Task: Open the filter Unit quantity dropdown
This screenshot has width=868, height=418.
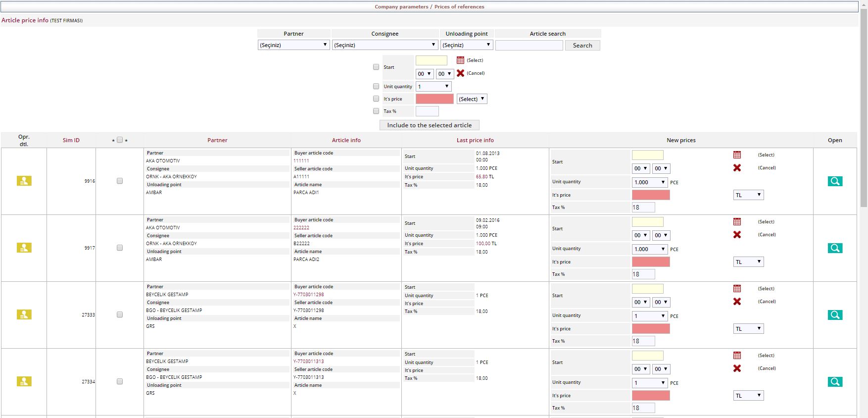Action: [434, 86]
